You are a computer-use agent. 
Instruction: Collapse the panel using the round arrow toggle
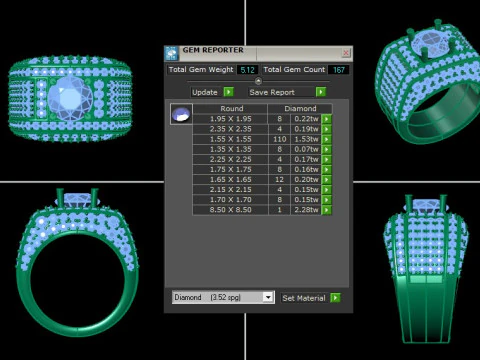258,81
